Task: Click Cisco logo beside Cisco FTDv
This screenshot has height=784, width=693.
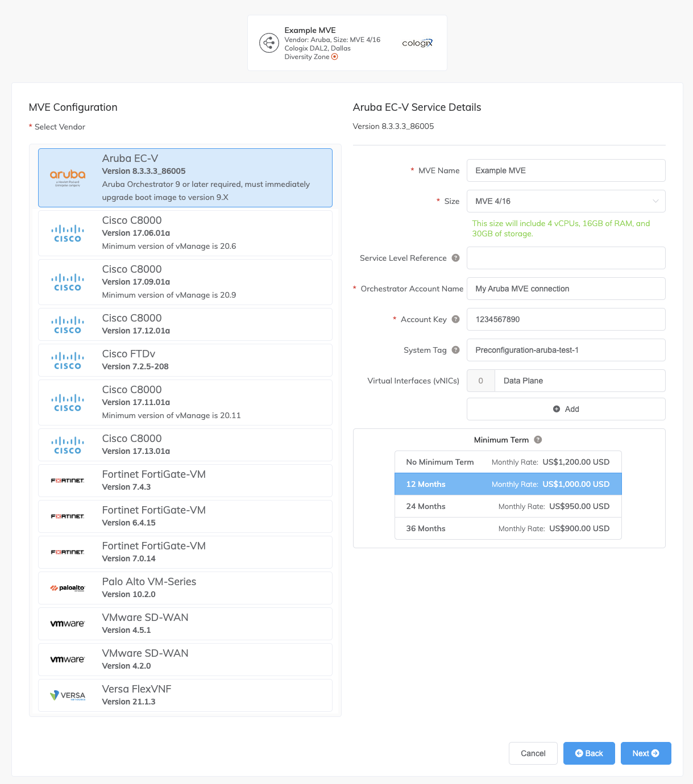Action: (68, 361)
